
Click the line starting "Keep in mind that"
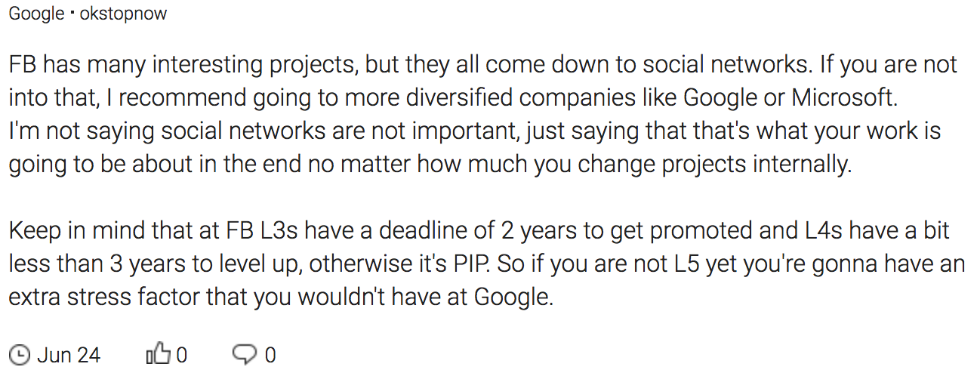479,230
